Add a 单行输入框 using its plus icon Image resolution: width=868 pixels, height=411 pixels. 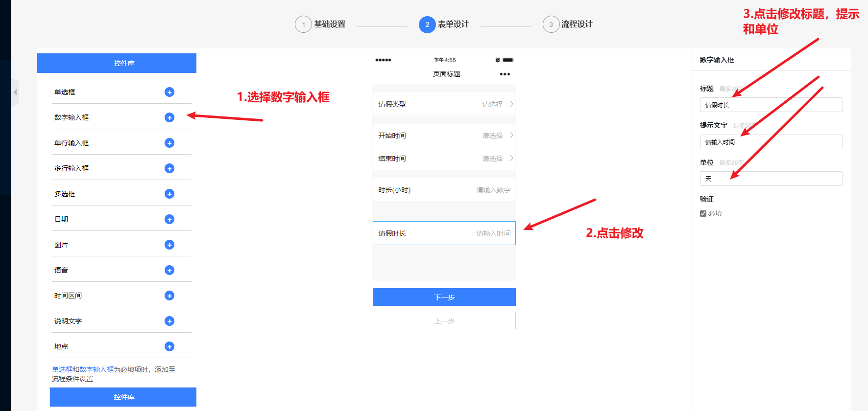[x=169, y=143]
